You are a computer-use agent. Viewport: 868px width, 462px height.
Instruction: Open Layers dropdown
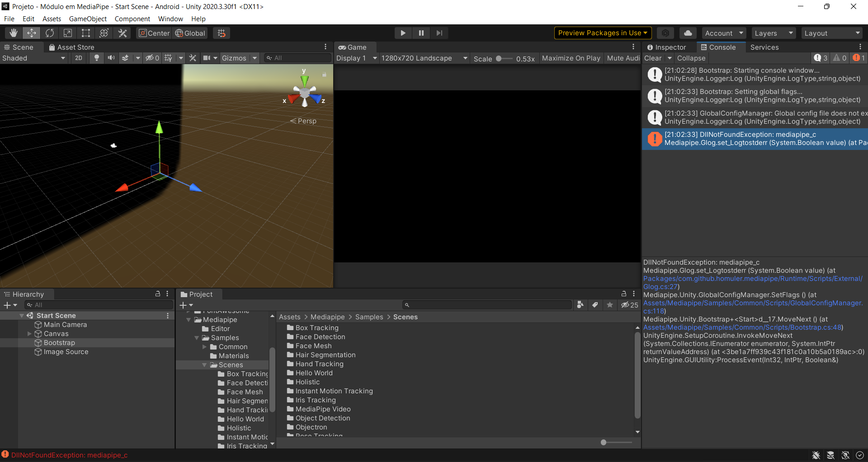point(774,33)
